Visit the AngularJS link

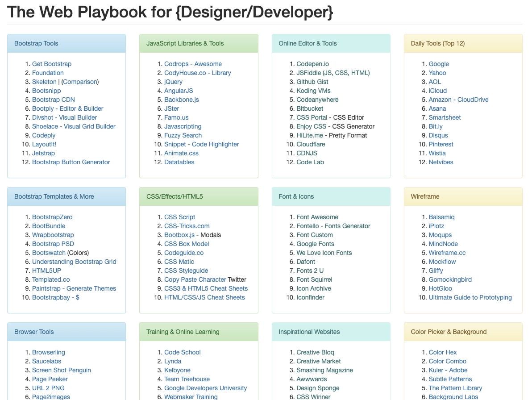point(179,91)
